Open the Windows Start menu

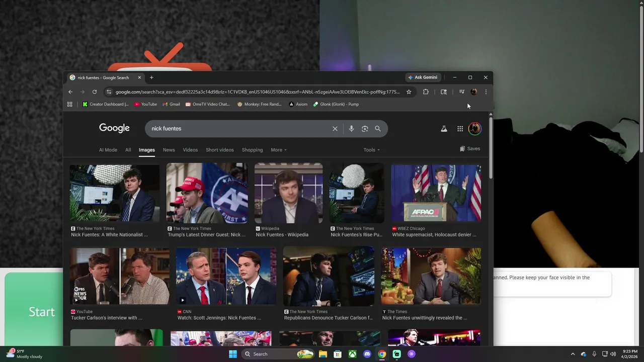pos(233,354)
